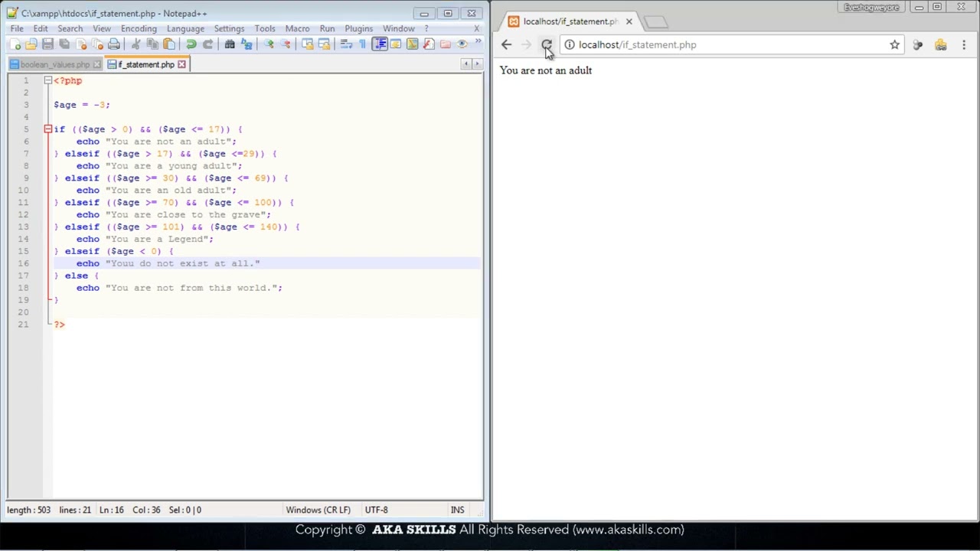
Task: Click the Print icon in the toolbar
Action: point(113,44)
